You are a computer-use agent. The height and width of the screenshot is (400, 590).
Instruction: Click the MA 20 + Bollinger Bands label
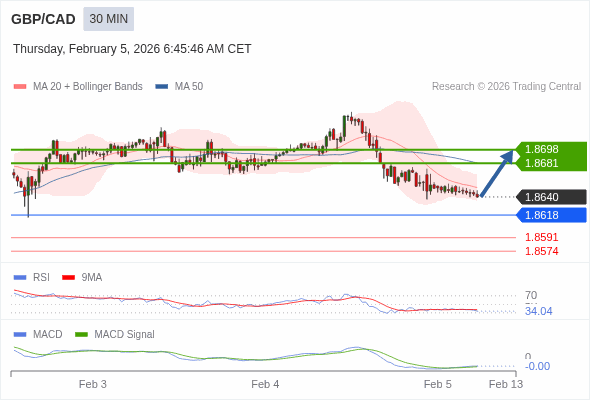coord(88,87)
